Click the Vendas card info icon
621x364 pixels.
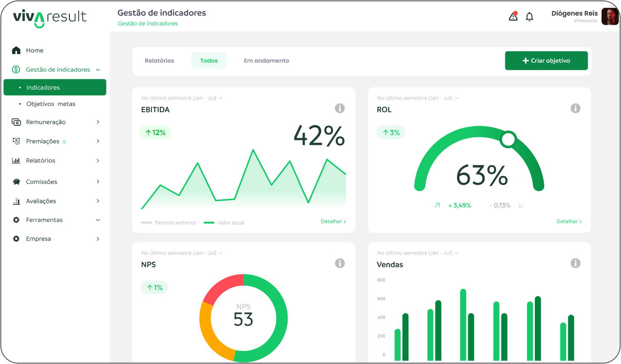coord(575,263)
